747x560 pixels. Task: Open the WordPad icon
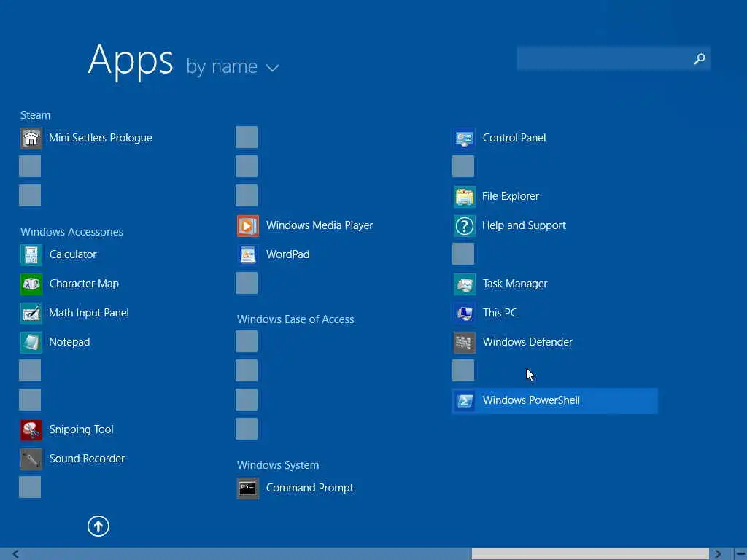(x=248, y=254)
